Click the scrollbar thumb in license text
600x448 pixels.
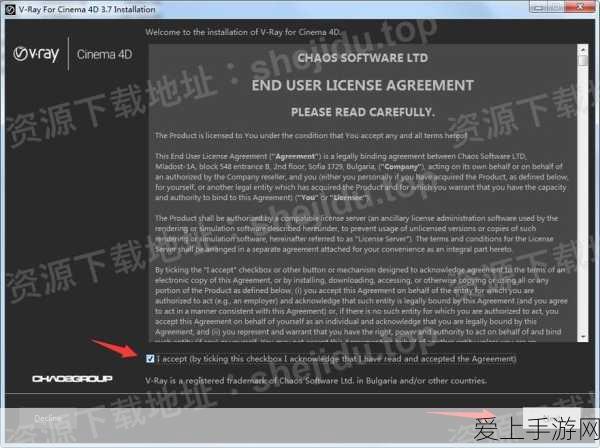(583, 61)
